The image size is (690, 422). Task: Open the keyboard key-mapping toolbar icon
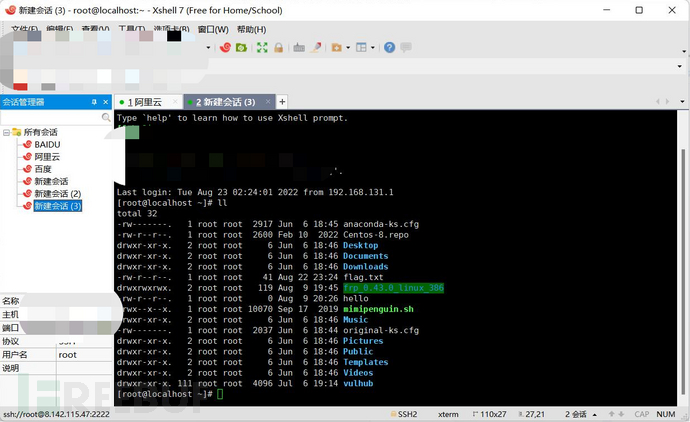coord(299,48)
